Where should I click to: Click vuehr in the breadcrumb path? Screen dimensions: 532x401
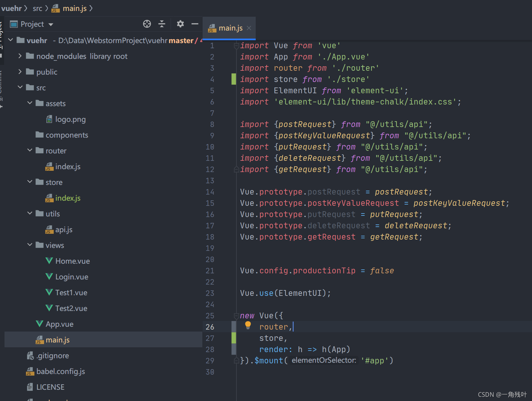[x=12, y=8]
